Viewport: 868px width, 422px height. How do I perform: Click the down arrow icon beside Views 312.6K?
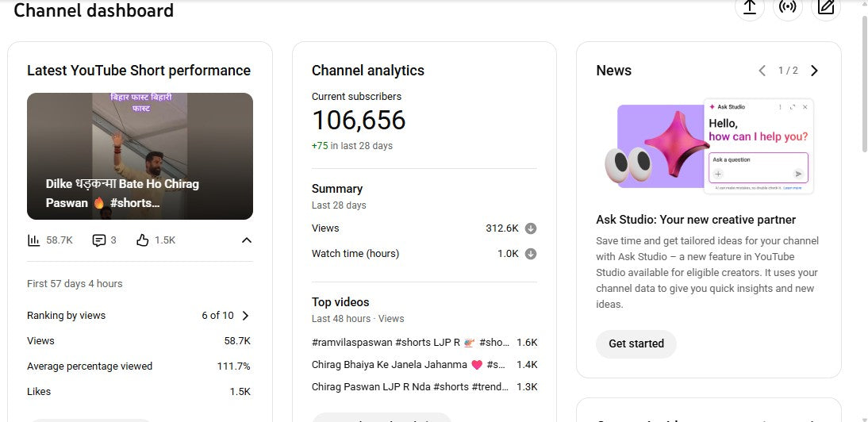tap(531, 228)
